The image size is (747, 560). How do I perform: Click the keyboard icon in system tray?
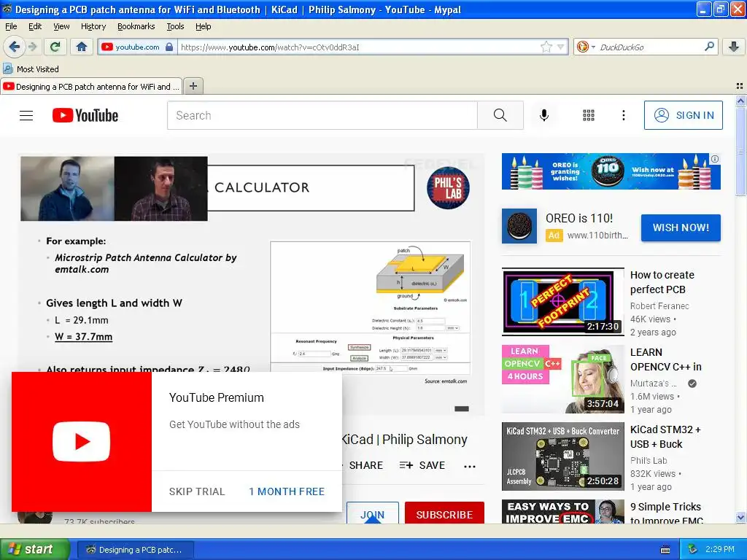click(x=665, y=550)
